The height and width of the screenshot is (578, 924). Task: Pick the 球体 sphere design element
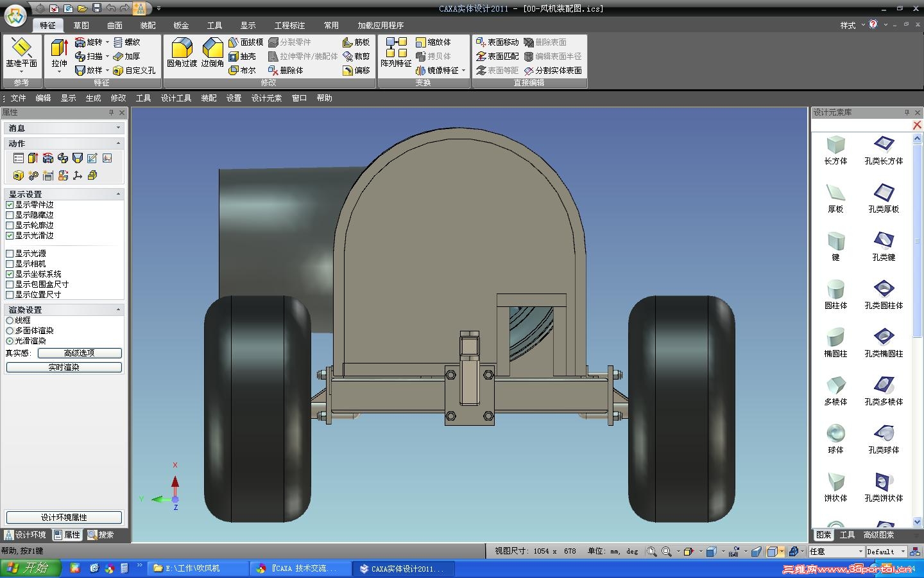point(835,439)
